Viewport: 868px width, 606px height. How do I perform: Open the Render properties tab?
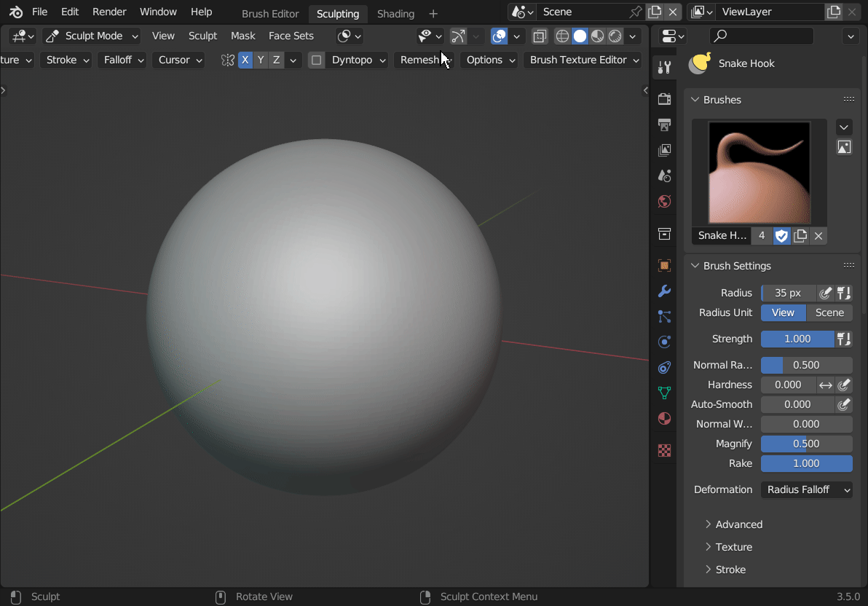click(664, 99)
